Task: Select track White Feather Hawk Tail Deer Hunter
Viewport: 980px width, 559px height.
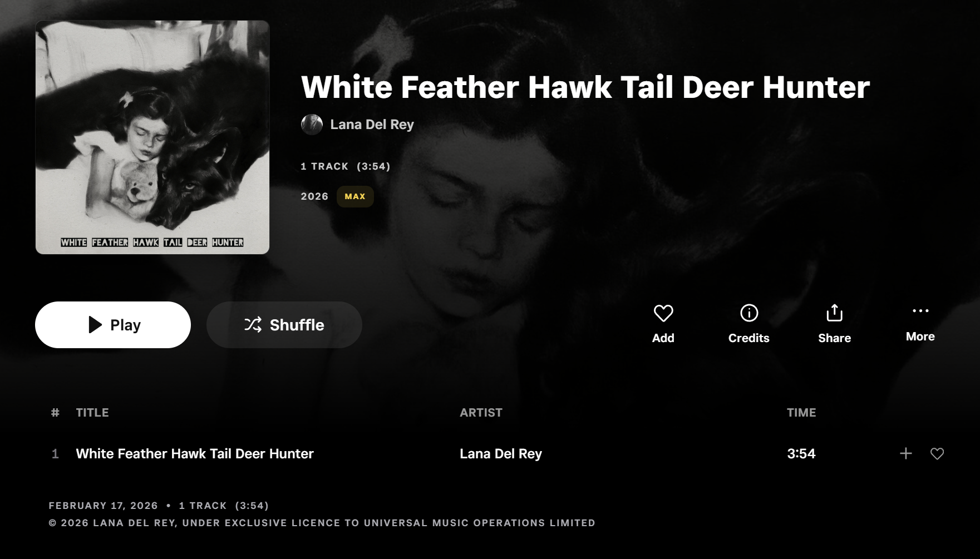Action: click(x=195, y=454)
